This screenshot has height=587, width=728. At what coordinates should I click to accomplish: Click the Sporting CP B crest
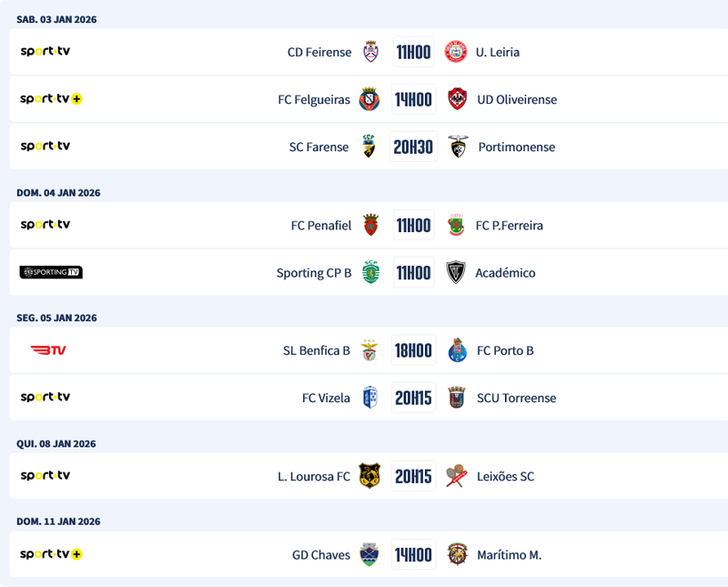coord(370,272)
